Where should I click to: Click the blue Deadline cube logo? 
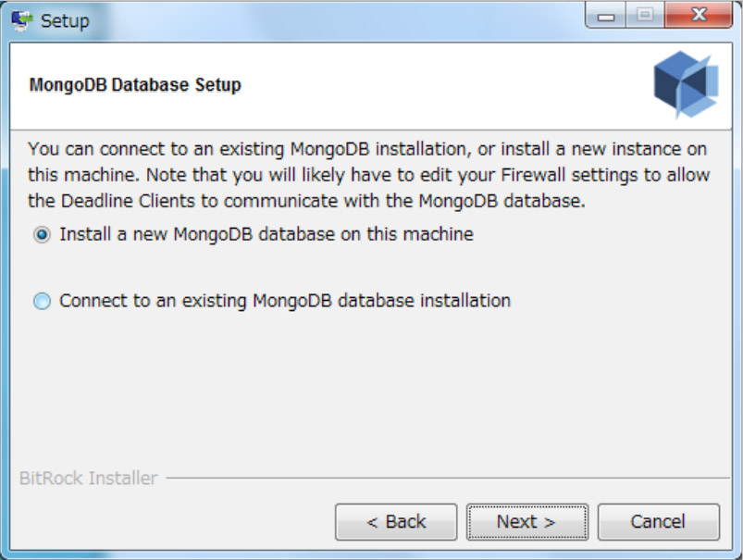pos(686,84)
